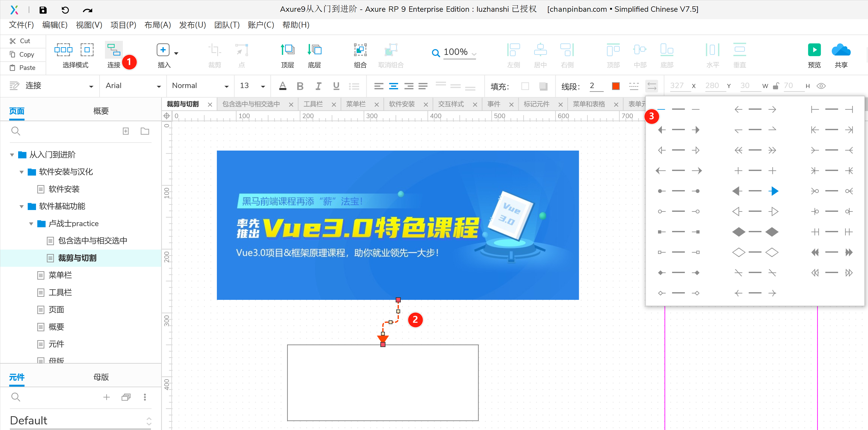
Task: Click the Copy button
Action: point(22,54)
